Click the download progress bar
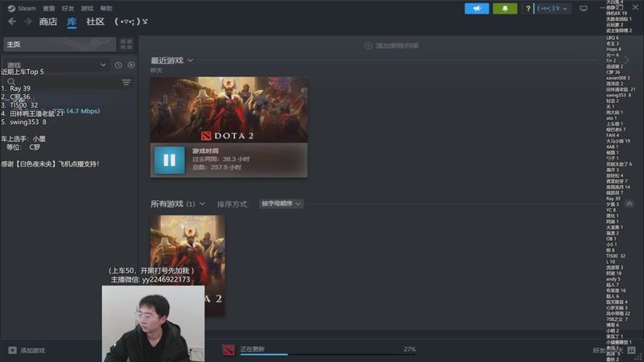Screen dimensions: 644x362 328,354
